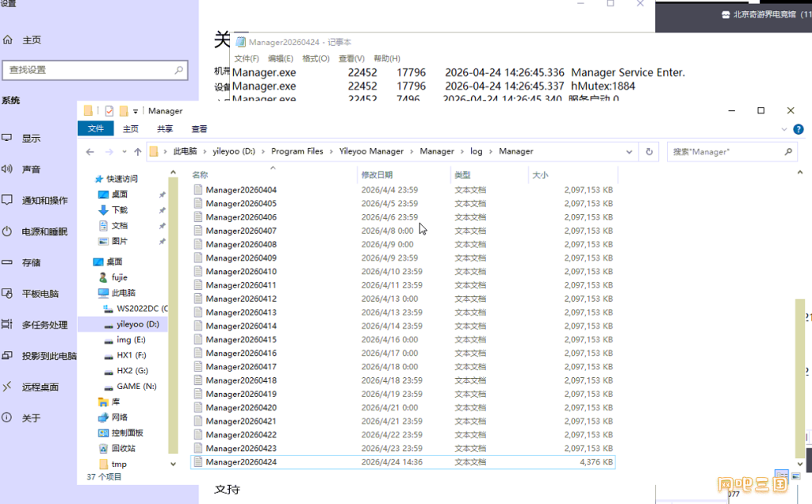
Task: Click the 查找设置 search field in Settings
Action: click(x=95, y=70)
